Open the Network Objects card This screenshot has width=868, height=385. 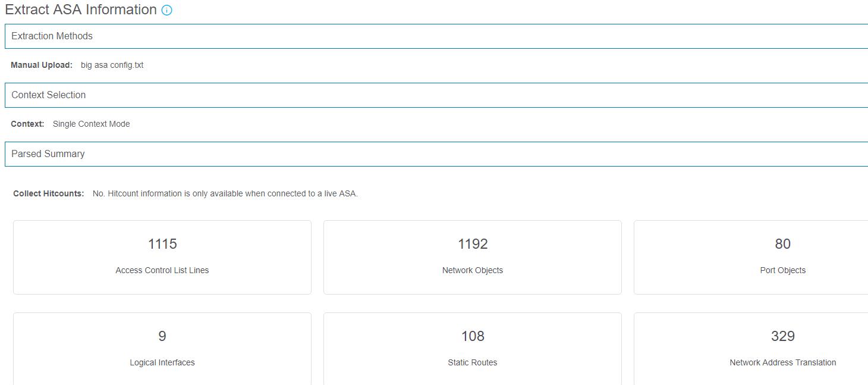tap(473, 257)
